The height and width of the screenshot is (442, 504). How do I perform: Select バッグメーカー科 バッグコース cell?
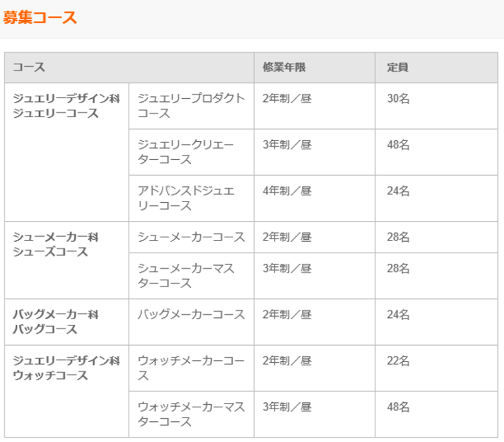[x=67, y=322]
